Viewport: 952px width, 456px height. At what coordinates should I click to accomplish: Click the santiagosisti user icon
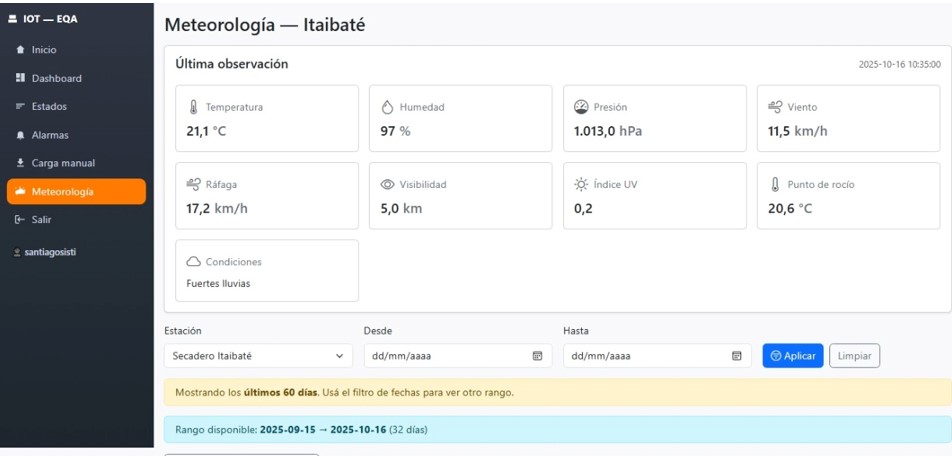(x=17, y=252)
